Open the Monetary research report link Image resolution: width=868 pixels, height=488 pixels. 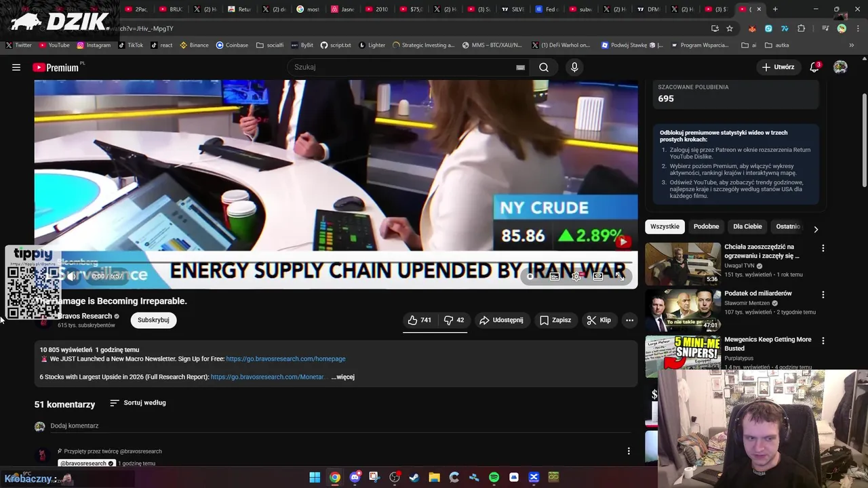[x=268, y=377]
